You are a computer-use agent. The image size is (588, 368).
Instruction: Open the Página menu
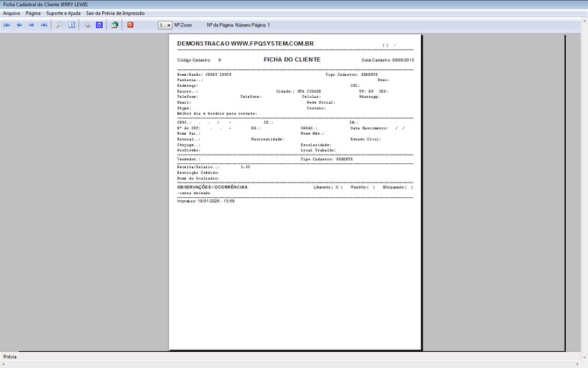(x=33, y=13)
